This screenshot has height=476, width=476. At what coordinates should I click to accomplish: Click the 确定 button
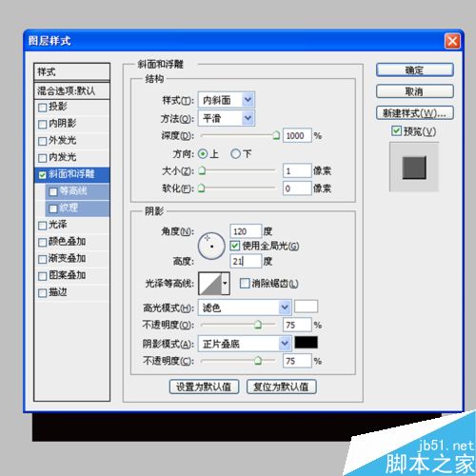415,69
